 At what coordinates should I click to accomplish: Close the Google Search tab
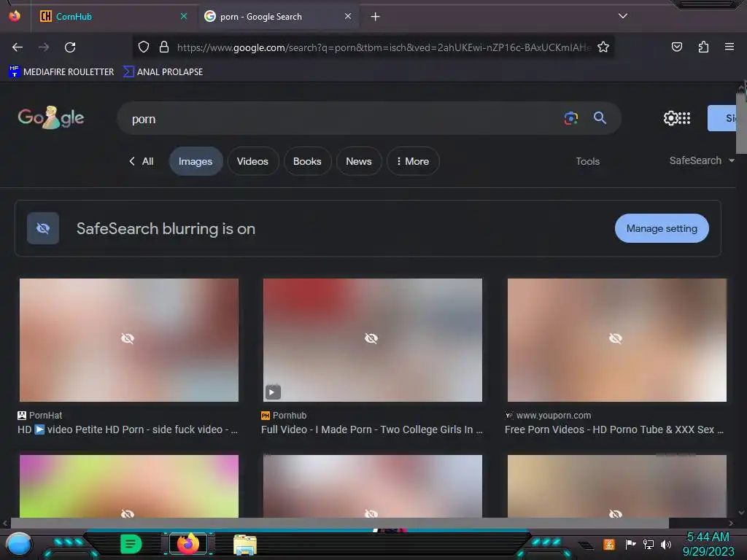pyautogui.click(x=348, y=16)
